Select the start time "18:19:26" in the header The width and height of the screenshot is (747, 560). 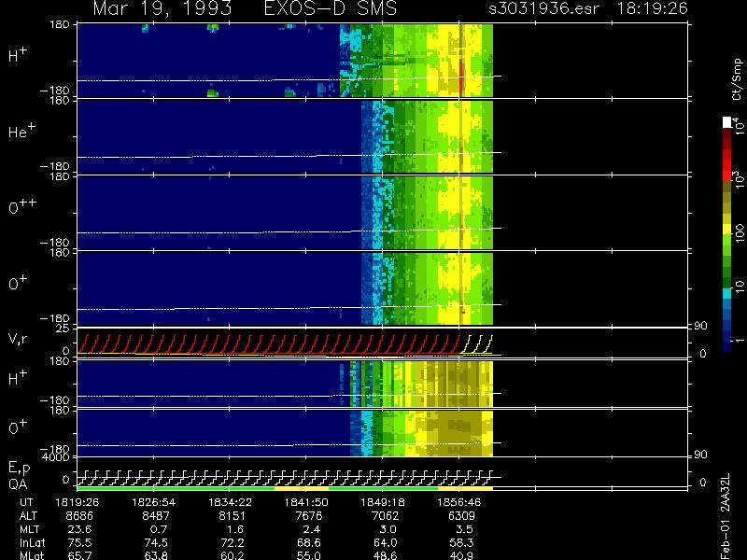[x=652, y=8]
